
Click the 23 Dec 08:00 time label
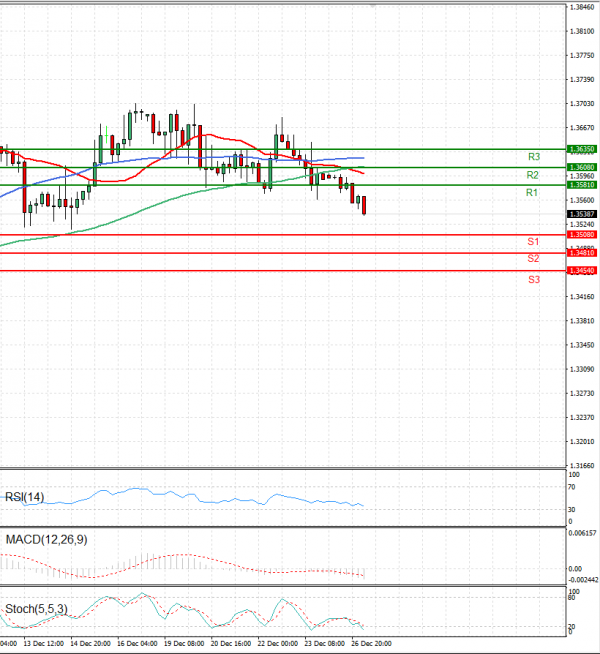click(324, 644)
